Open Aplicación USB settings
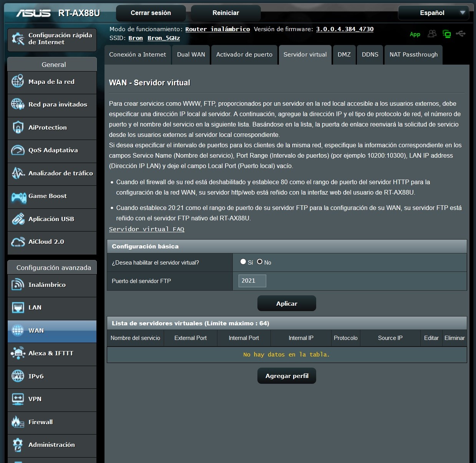476x463 pixels. coord(52,219)
